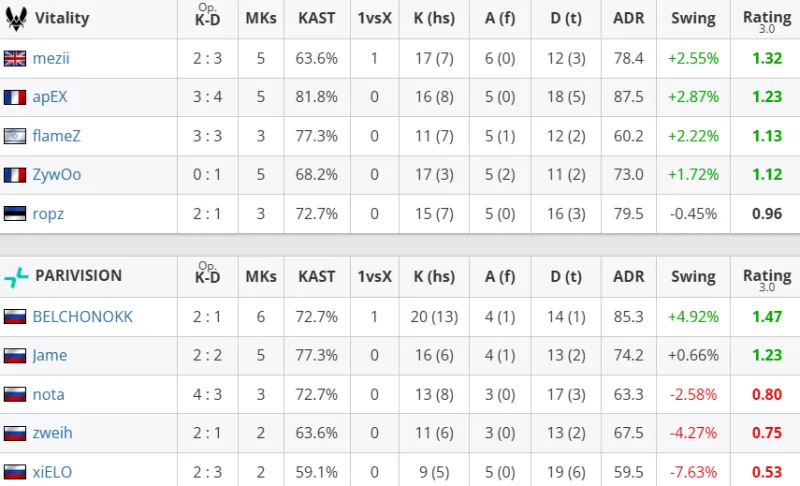Click the Russian flag beside xiELO
Image resolution: width=800 pixels, height=486 pixels.
(x=15, y=471)
